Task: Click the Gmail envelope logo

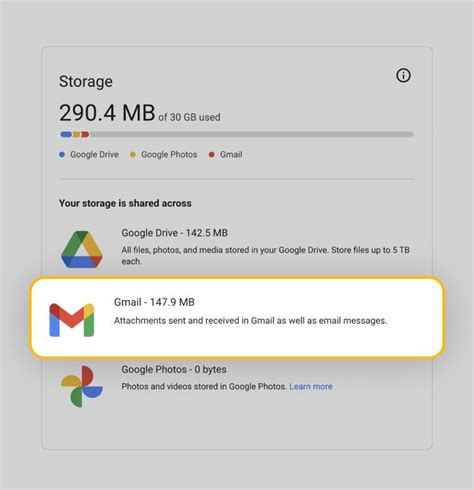Action: 72,320
